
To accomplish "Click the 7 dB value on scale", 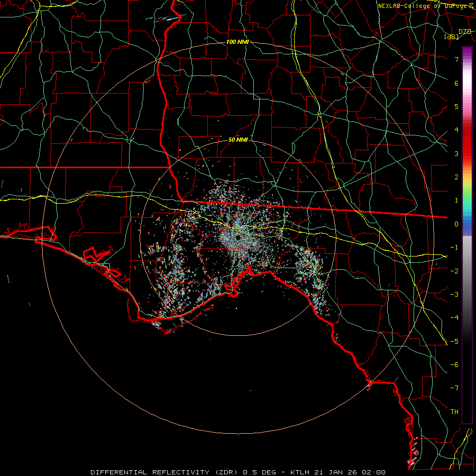I will (456, 59).
